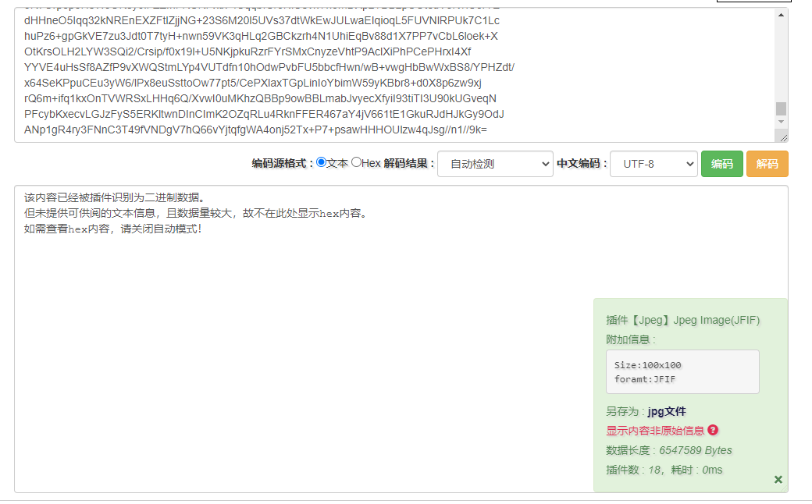Click the 数据长度 6547589 Bytes text

click(668, 450)
